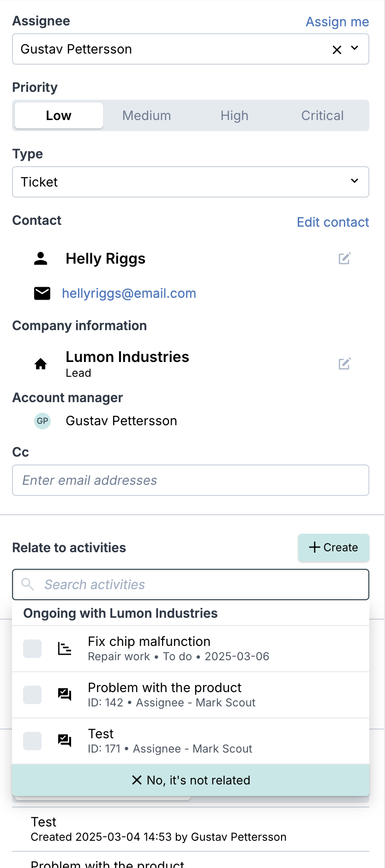Check the Problem with the product checkbox
The height and width of the screenshot is (868, 385).
pos(32,695)
